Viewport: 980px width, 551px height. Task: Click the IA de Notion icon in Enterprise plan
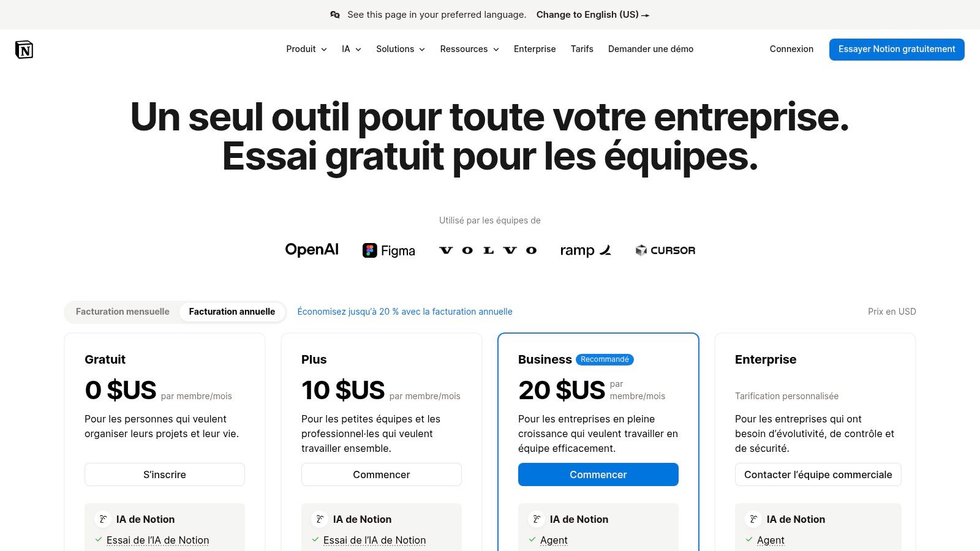tap(753, 519)
